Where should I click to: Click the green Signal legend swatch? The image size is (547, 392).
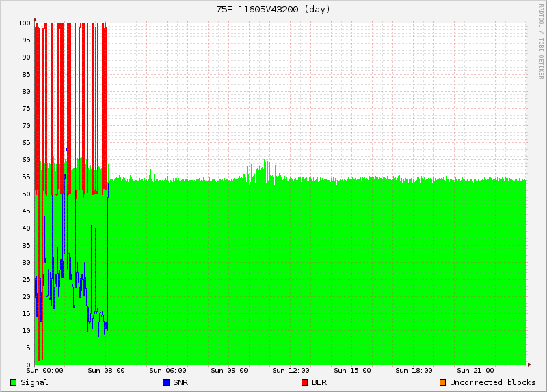[13, 382]
